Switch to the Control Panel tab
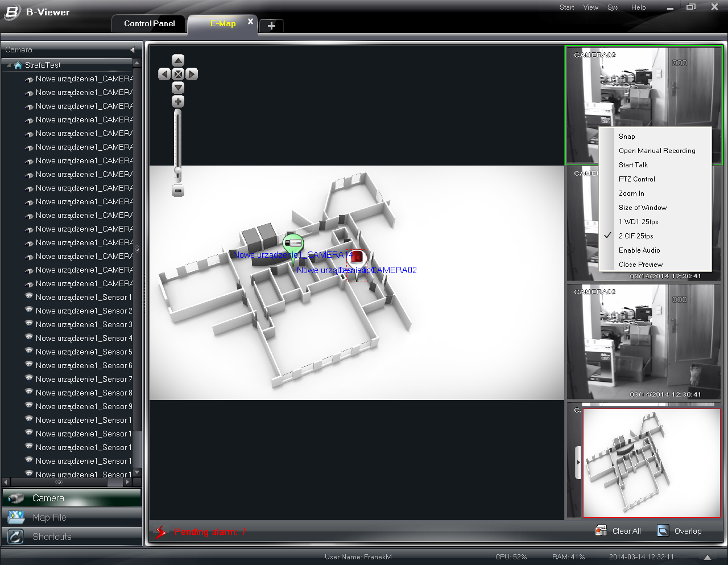Screen dimensions: 728x565 click(150, 23)
